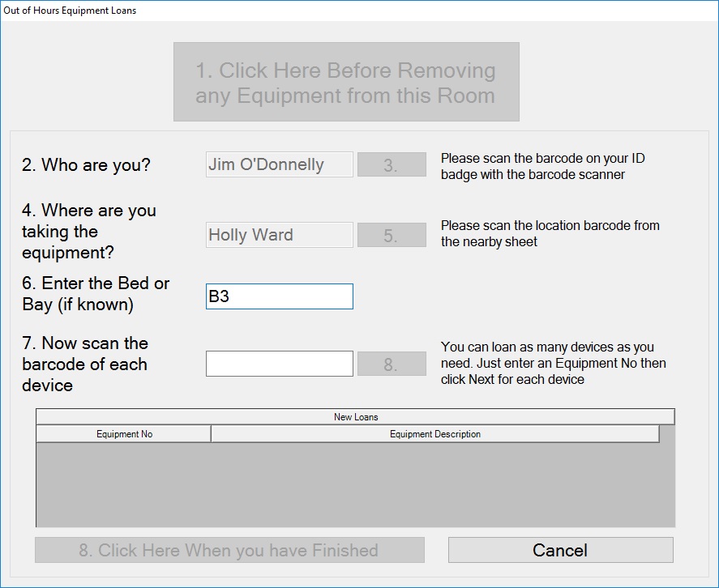Click the New Loans table title bar

pos(355,417)
